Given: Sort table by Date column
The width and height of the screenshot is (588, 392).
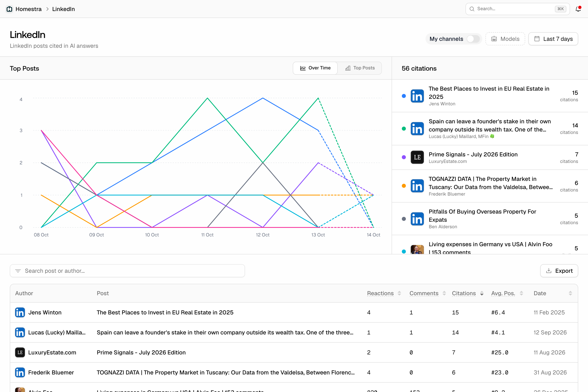Looking at the screenshot, I should [553, 293].
